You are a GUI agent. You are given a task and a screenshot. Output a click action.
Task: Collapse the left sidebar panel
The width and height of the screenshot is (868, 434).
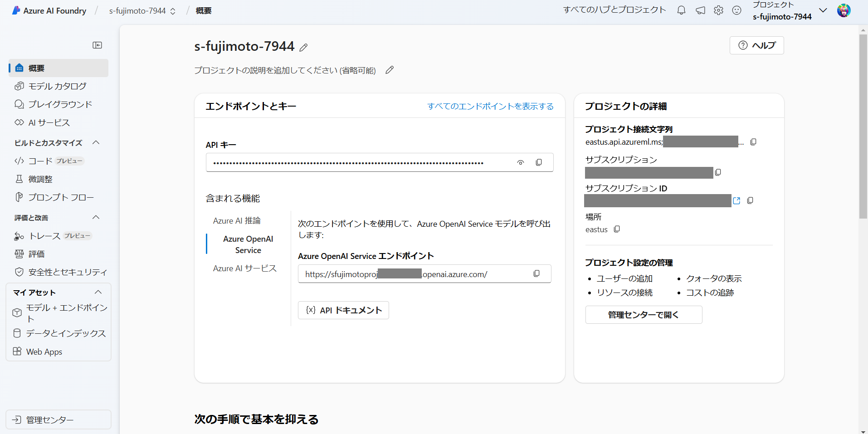pos(98,45)
